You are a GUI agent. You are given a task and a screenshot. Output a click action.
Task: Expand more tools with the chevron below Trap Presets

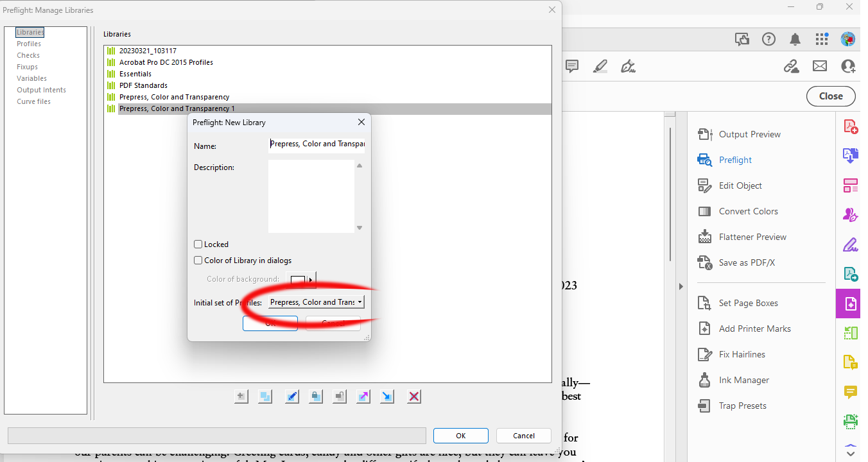[850, 452]
